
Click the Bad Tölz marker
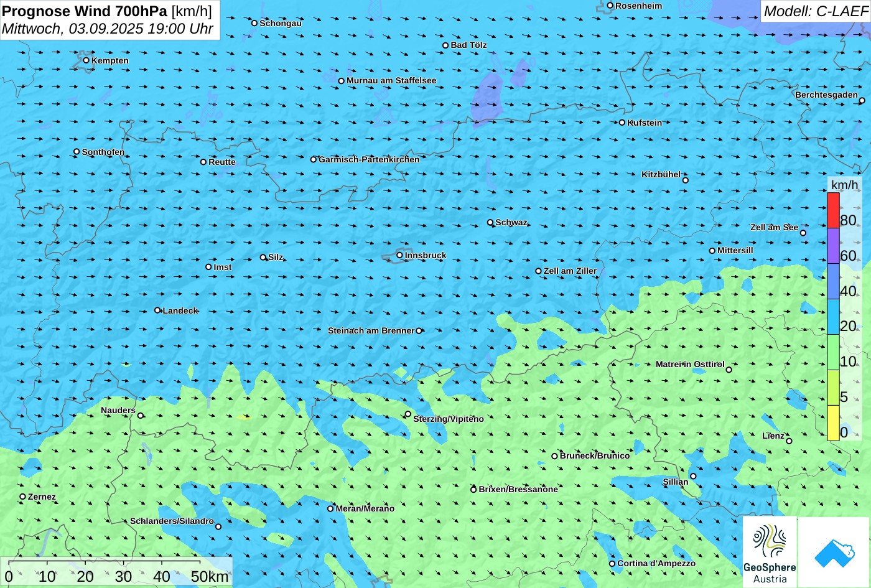point(445,45)
